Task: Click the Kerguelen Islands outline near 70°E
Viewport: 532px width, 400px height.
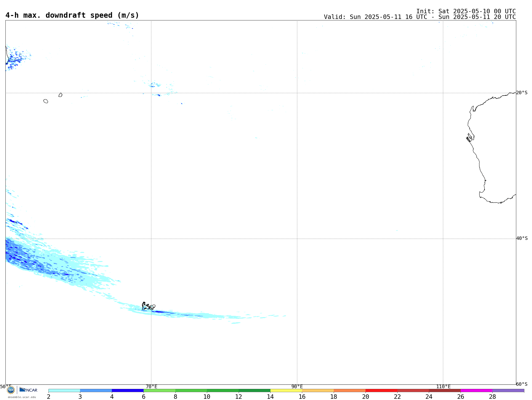Action: (x=148, y=306)
